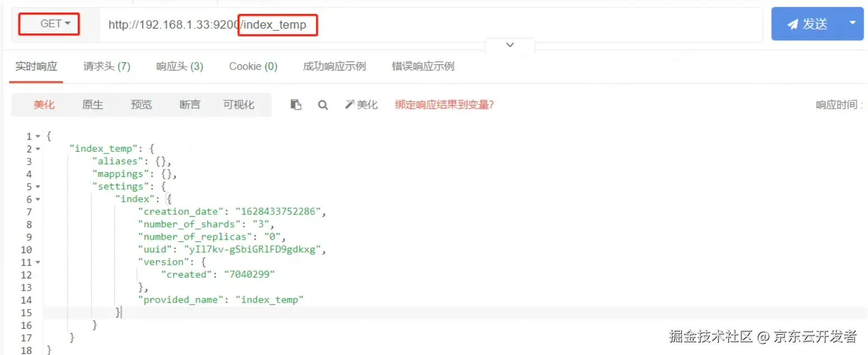Click the copy response icon
The width and height of the screenshot is (868, 355).
tap(296, 105)
